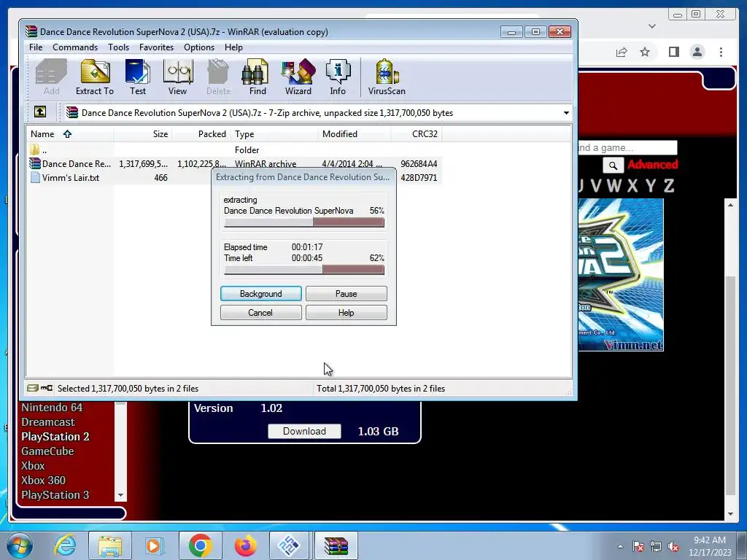The width and height of the screenshot is (747, 560).
Task: Click the parent folder '..' icon
Action: (x=35, y=149)
